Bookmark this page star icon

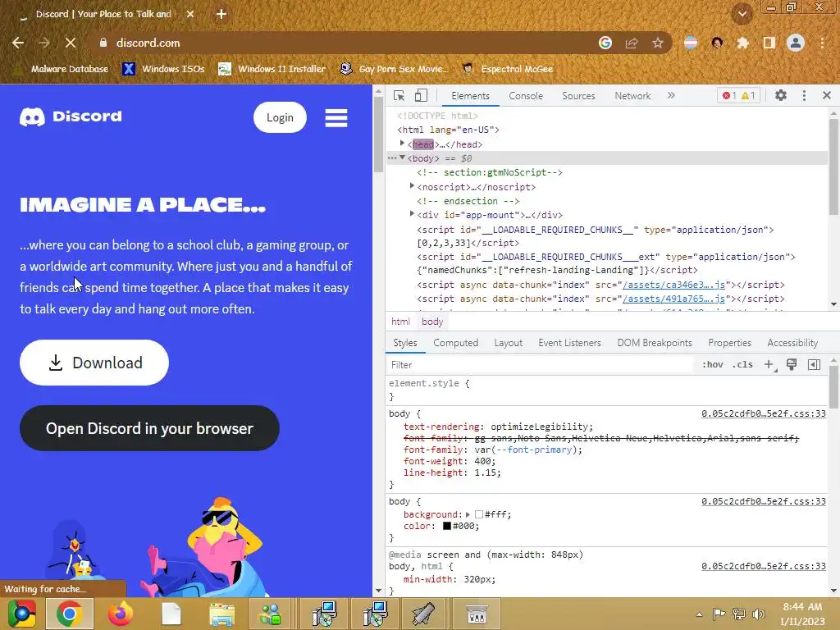pyautogui.click(x=658, y=43)
